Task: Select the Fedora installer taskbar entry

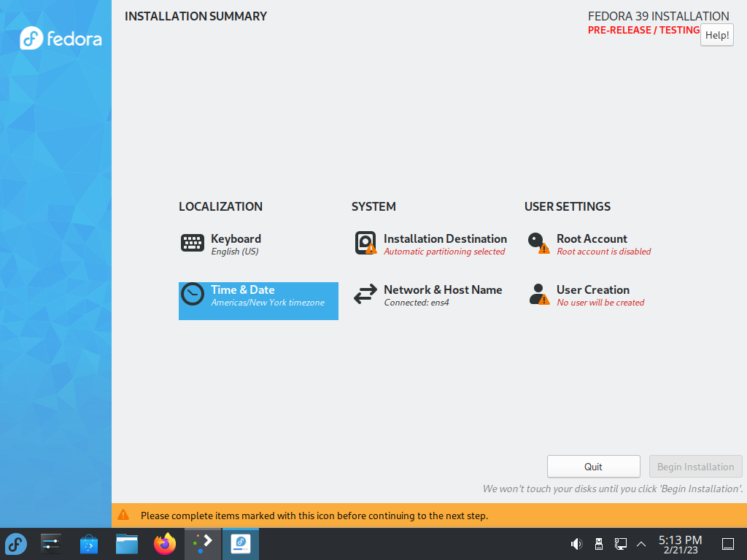Action: point(241,544)
